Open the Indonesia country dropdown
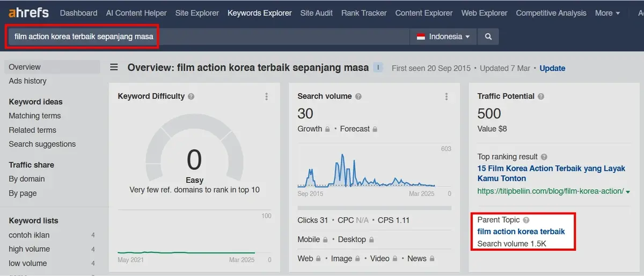This screenshot has height=276, width=644. click(443, 36)
